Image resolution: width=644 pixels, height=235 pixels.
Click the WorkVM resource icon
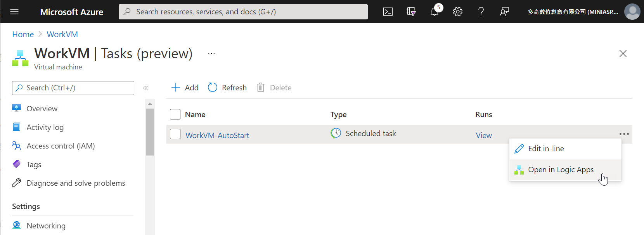point(20,58)
